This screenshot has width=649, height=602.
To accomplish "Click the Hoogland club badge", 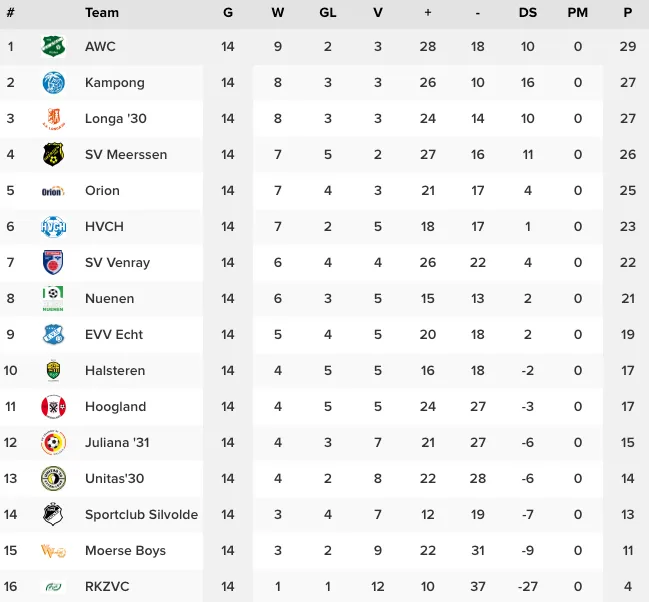I will coord(53,407).
